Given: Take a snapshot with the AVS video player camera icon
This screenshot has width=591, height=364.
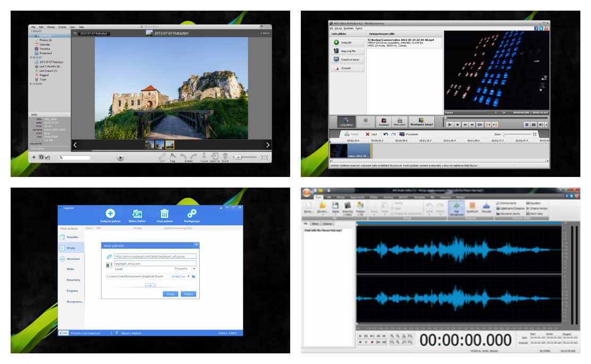Looking at the screenshot, I should coord(533,124).
